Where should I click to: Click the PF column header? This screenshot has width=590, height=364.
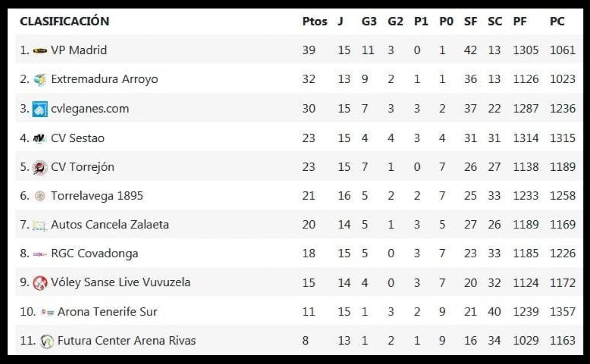[520, 22]
